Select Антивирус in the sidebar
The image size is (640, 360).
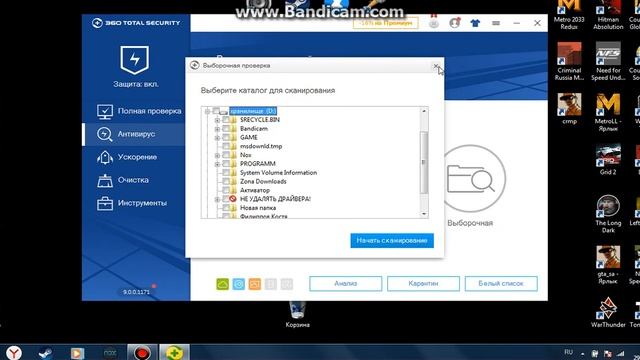coord(136,134)
